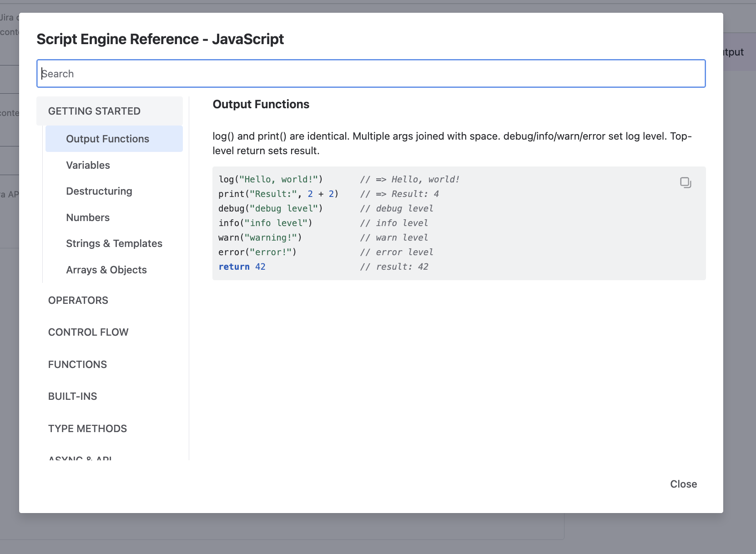This screenshot has height=554, width=756.
Task: Copy the code example to clipboard
Action: point(685,182)
